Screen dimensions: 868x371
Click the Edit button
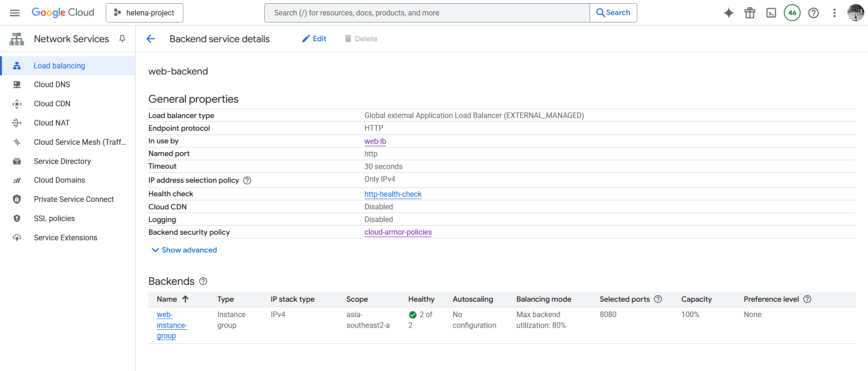click(x=314, y=39)
